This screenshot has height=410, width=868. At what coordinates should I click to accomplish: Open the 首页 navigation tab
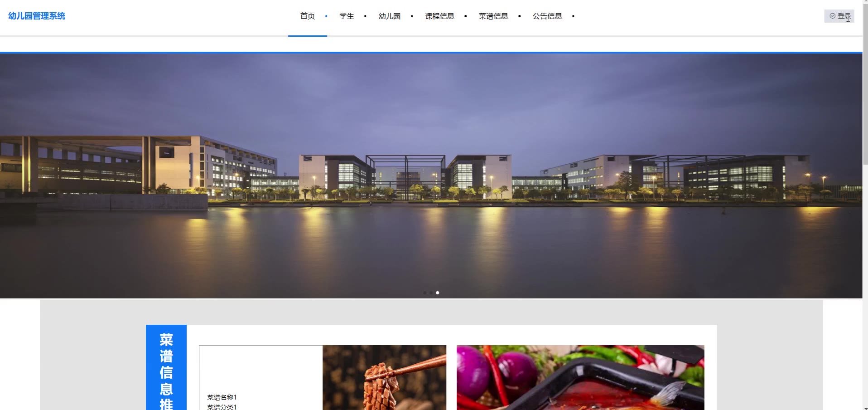click(x=308, y=16)
